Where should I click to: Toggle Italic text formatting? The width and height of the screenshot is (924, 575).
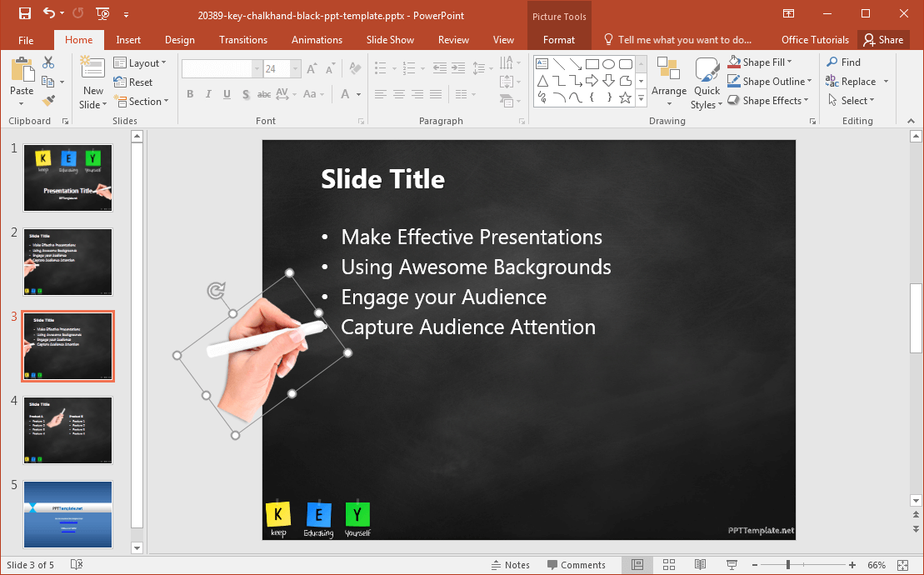coord(208,94)
